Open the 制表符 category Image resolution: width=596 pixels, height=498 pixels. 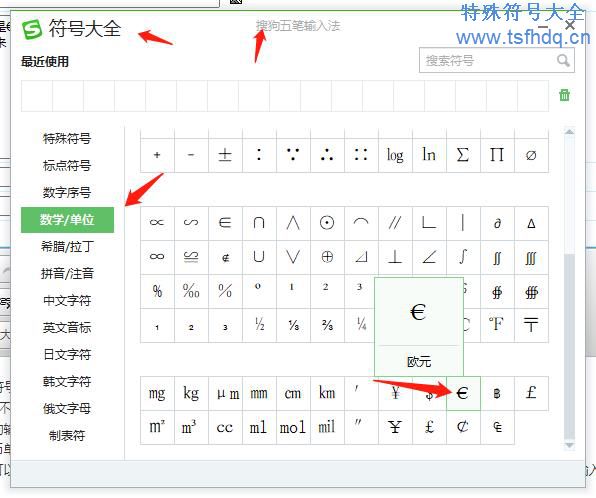pos(67,435)
